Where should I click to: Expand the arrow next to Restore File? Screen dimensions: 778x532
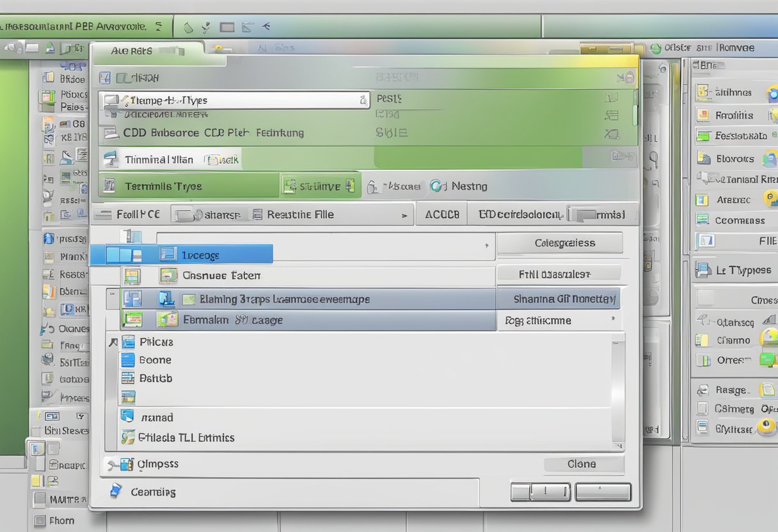(404, 214)
